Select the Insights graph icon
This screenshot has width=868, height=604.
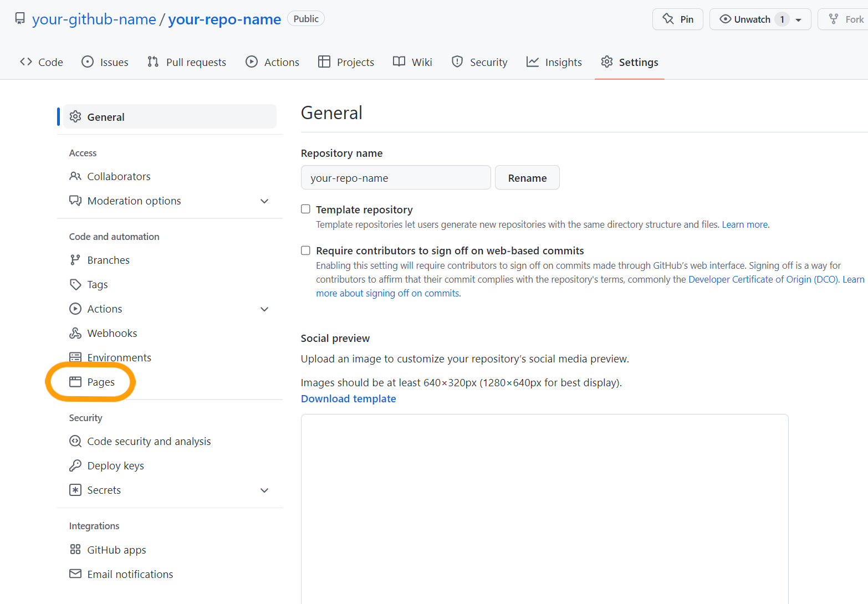point(532,62)
